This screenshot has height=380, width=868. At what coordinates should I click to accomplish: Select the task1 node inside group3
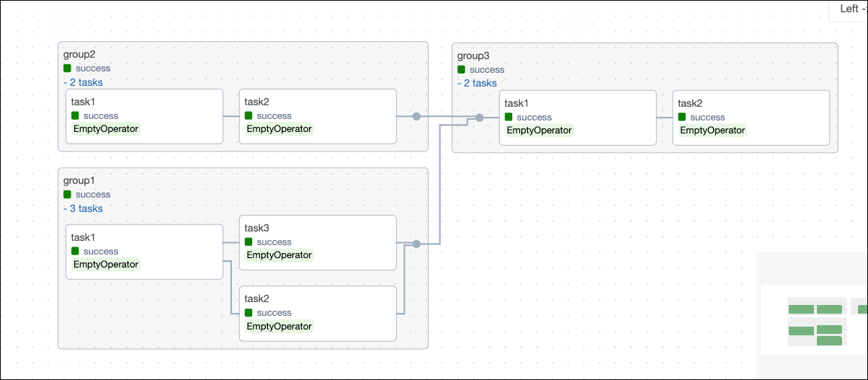coord(578,118)
